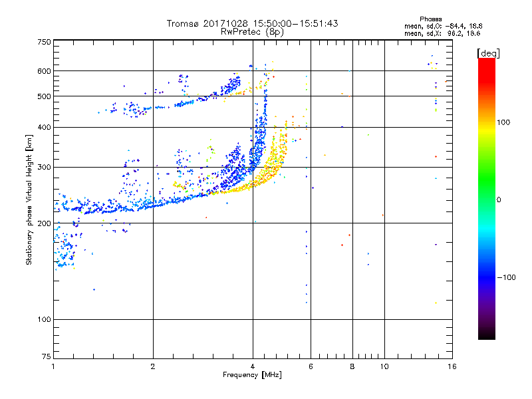Click the 'Phases' header label
The height and width of the screenshot is (399, 532).
[x=430, y=19]
